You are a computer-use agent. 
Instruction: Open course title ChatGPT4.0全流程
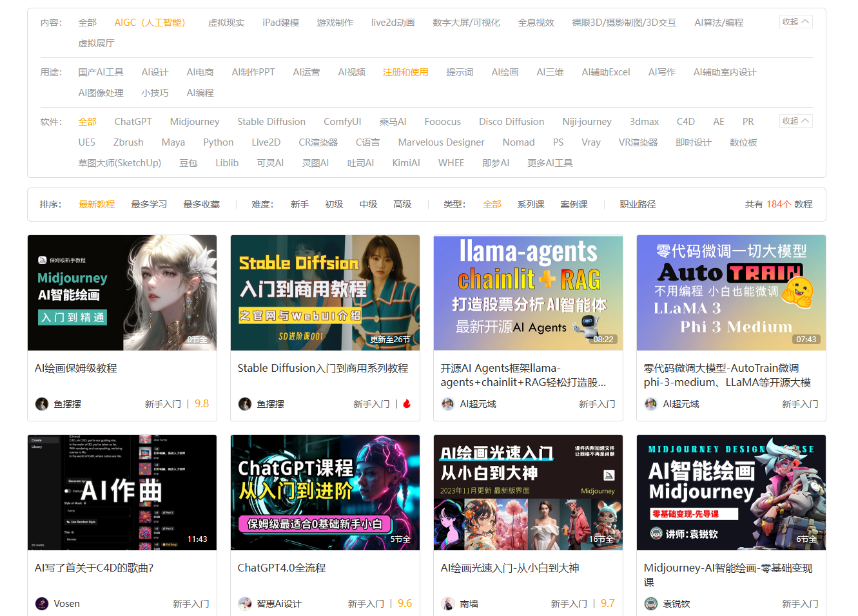tap(282, 568)
